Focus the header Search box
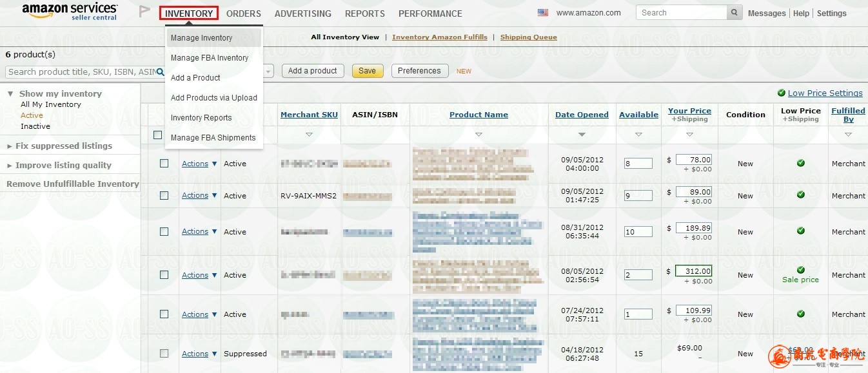Viewport: 868px width, 373px height. click(x=682, y=13)
